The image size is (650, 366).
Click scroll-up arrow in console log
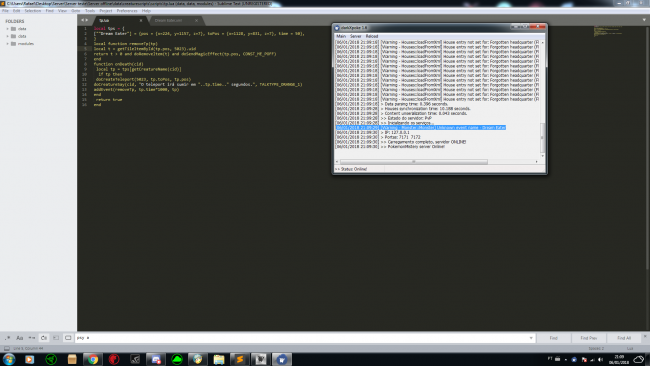542,43
